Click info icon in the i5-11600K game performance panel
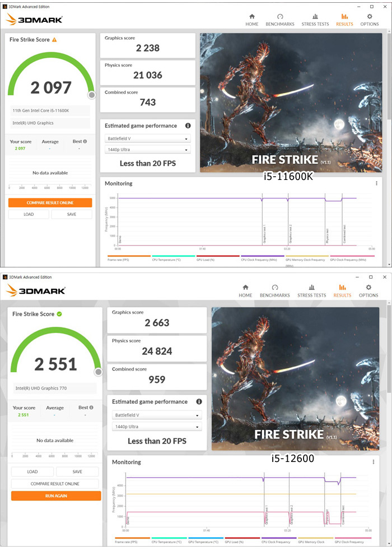This screenshot has width=392, height=550. tap(188, 126)
